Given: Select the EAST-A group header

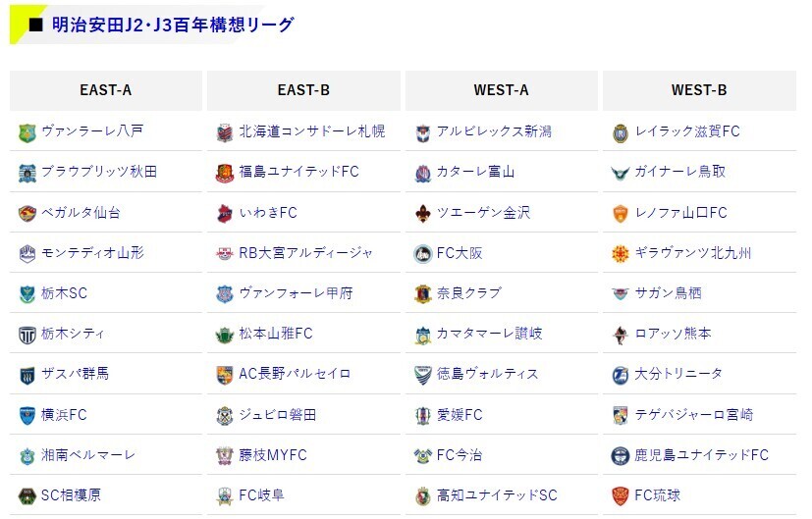Looking at the screenshot, I should pos(106,90).
